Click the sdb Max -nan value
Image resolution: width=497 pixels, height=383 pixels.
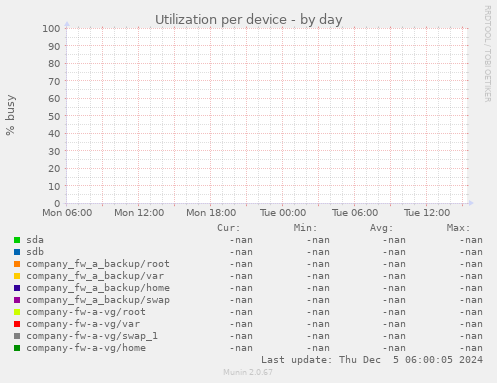point(471,252)
